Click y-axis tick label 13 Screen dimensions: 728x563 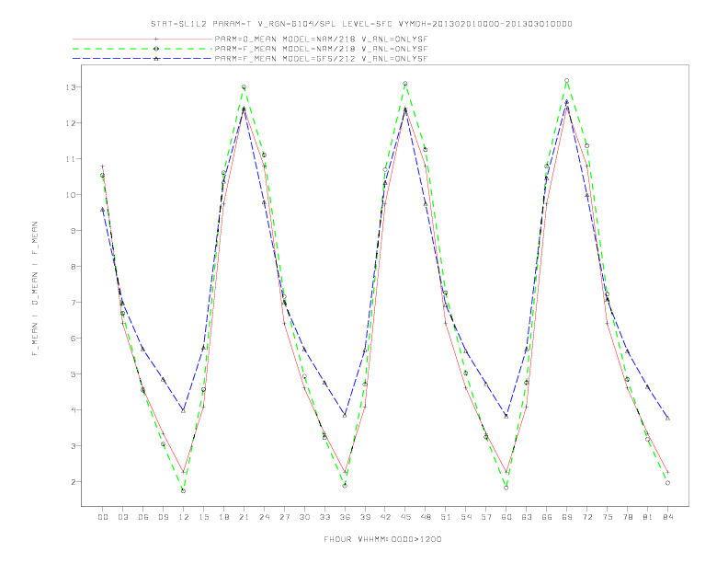coord(71,87)
